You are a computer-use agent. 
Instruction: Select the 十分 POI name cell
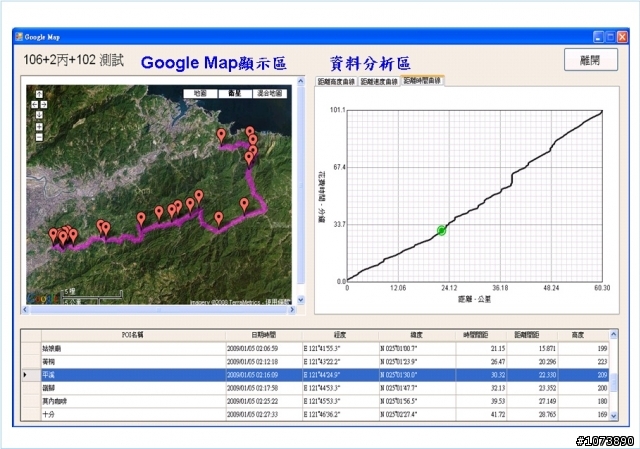pyautogui.click(x=133, y=414)
